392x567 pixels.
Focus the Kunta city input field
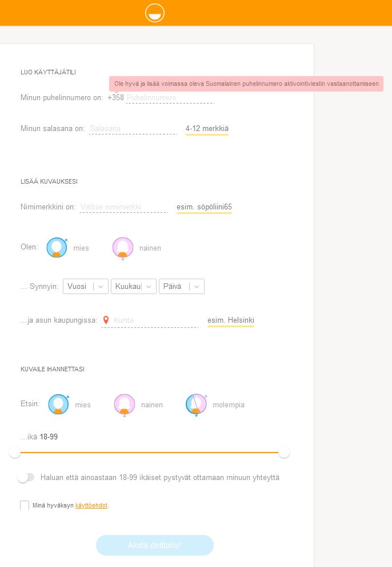click(155, 320)
